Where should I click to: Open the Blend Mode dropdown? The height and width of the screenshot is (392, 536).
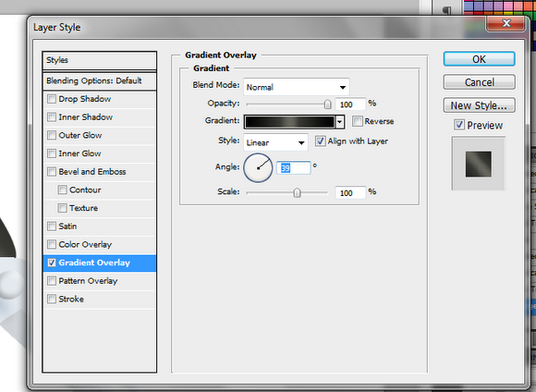(297, 87)
